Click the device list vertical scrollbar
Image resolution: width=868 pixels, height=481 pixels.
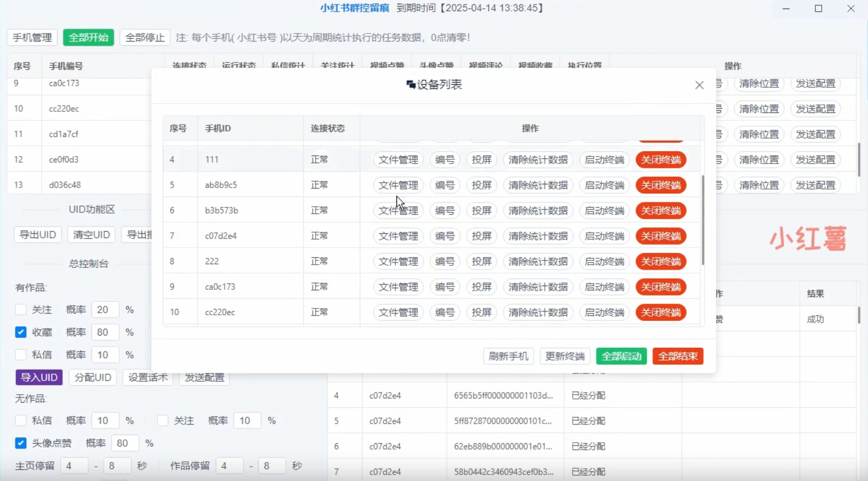click(703, 219)
